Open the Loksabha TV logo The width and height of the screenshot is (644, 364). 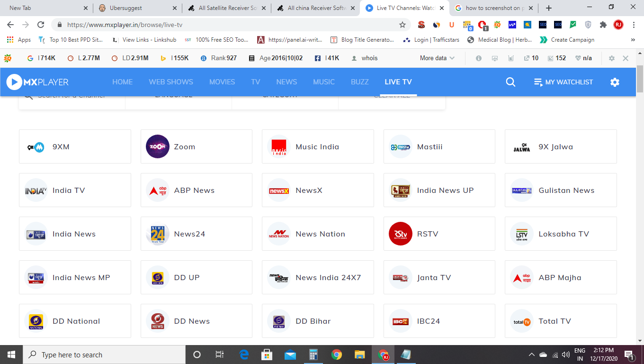coord(522,234)
